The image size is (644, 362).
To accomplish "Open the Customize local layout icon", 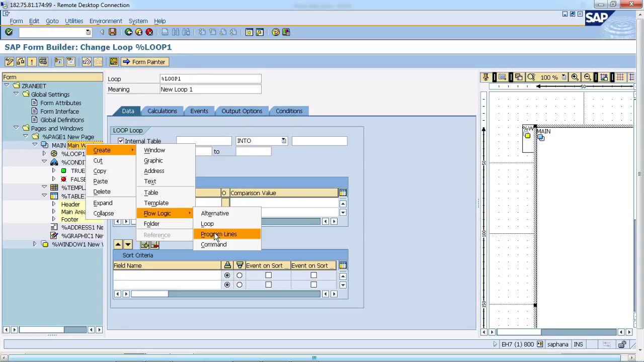I will (x=286, y=32).
